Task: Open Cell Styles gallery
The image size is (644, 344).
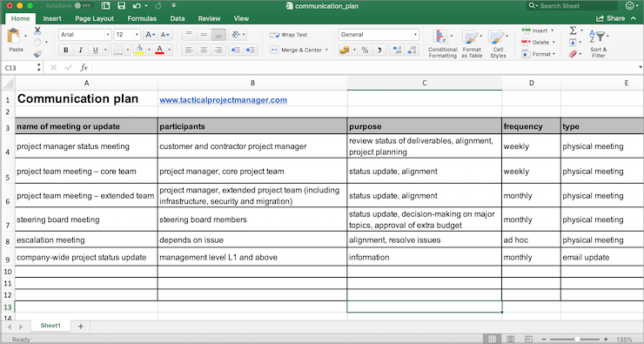Action: coord(498,44)
